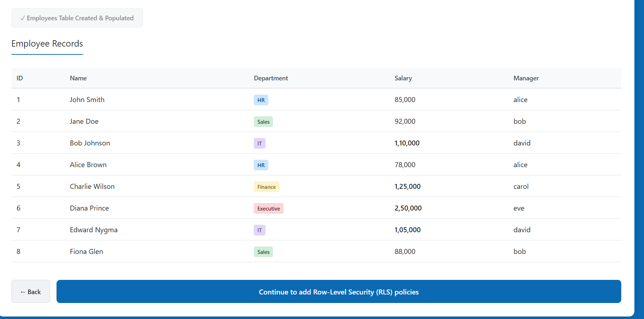Click Charlie Wilson's salary 1,25,000
This screenshot has height=319, width=644.
coord(407,186)
